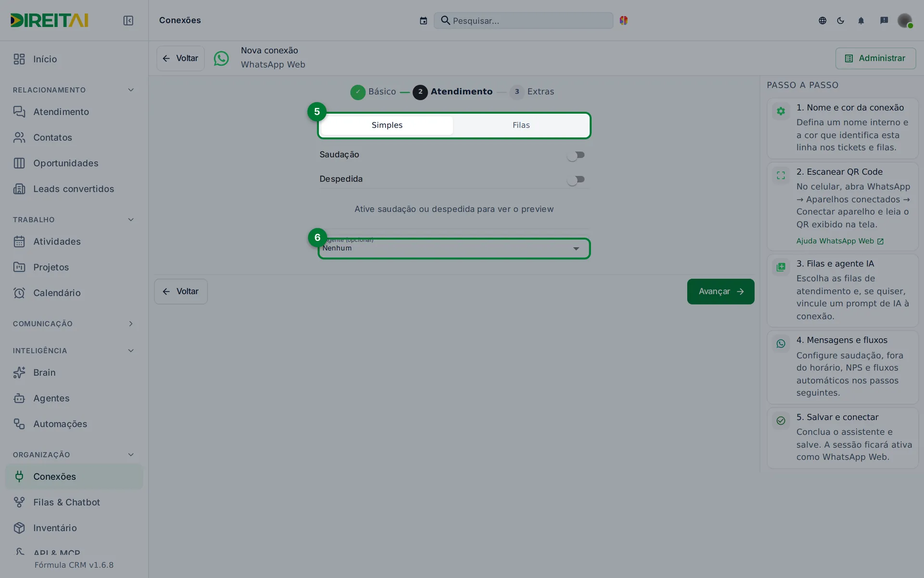The width and height of the screenshot is (924, 578).
Task: Open Ajuda WhatsApp Web link
Action: tap(840, 241)
